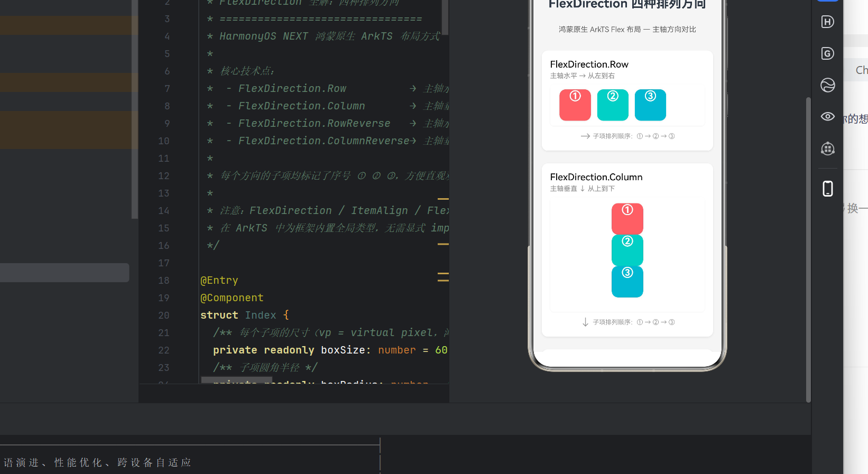The image size is (868, 474).
Task: Click line number 10 in the gutter
Action: pyautogui.click(x=164, y=141)
